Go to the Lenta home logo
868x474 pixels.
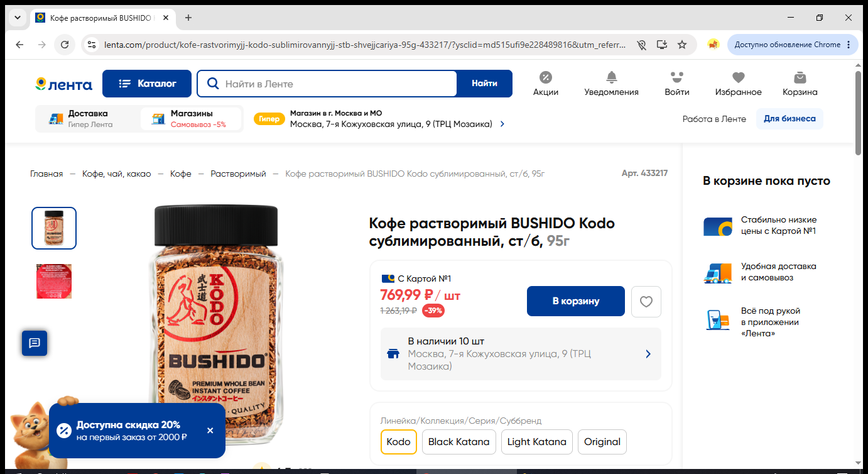[x=63, y=84]
